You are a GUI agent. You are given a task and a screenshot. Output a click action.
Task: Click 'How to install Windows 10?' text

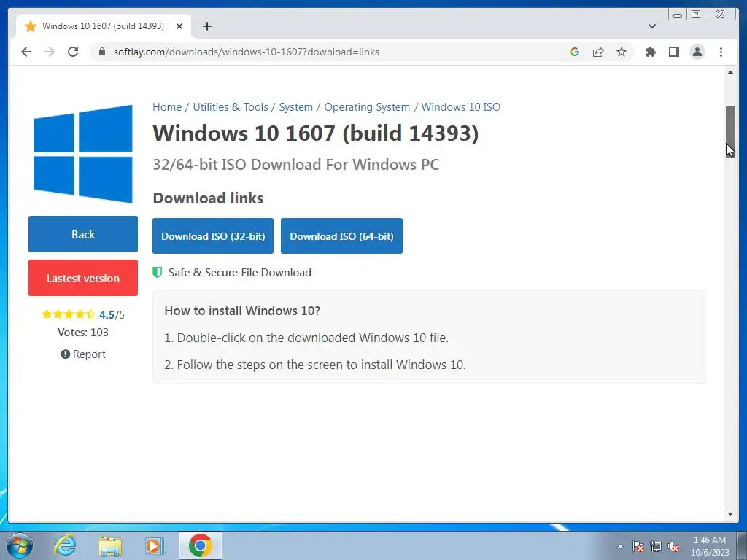pos(242,311)
